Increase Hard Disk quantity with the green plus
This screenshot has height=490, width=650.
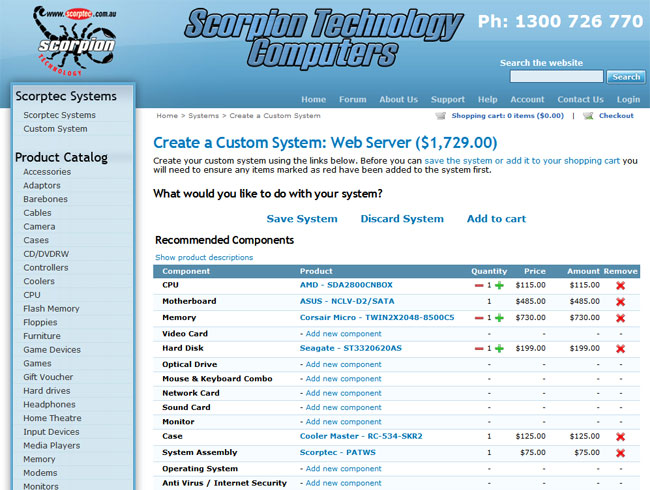pos(500,349)
